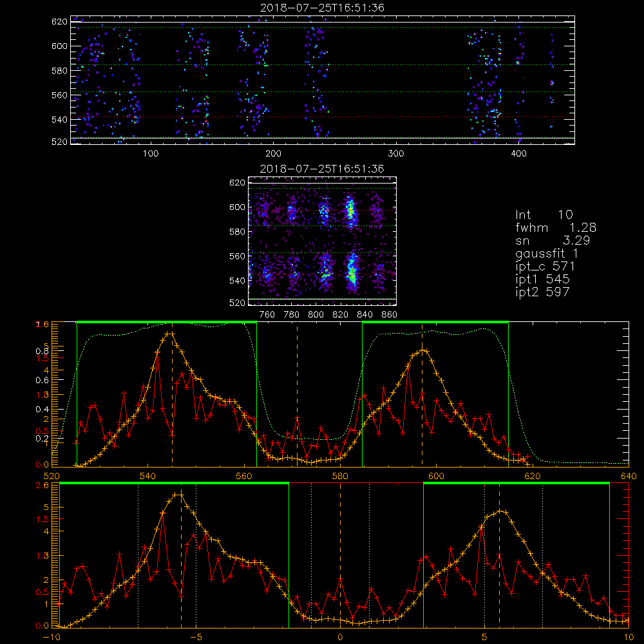Screen dimensions: 644x644
Task: Click x-axis label 100 on top image
Action: click(151, 154)
